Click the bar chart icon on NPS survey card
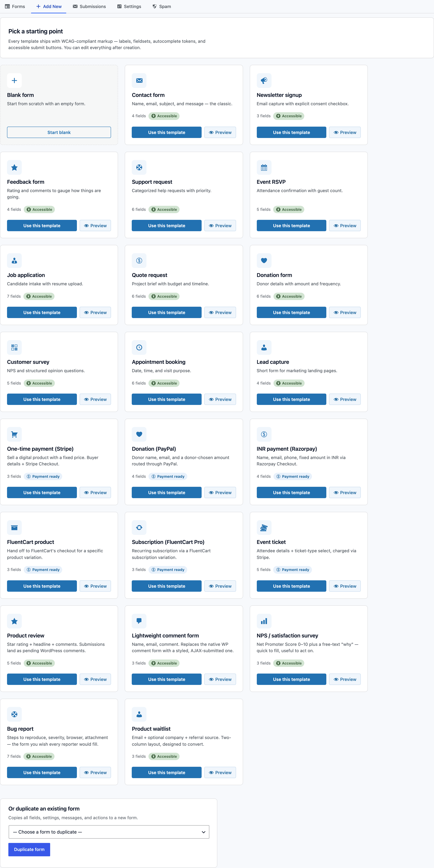 (x=264, y=621)
